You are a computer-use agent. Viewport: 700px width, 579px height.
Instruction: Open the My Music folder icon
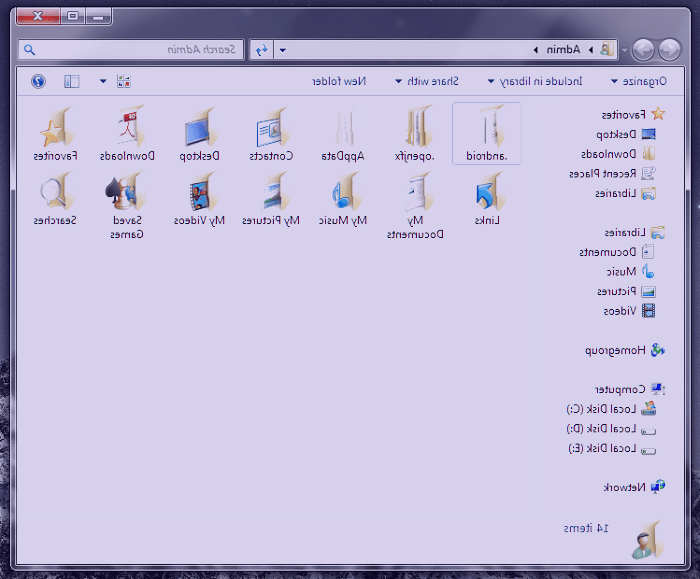[344, 192]
